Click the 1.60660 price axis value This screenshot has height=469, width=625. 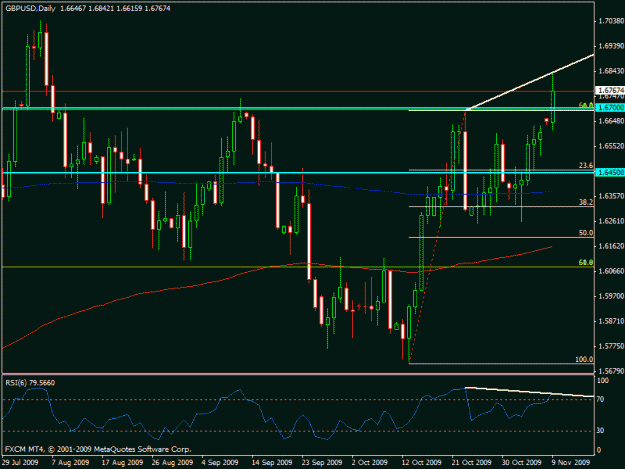coord(611,271)
